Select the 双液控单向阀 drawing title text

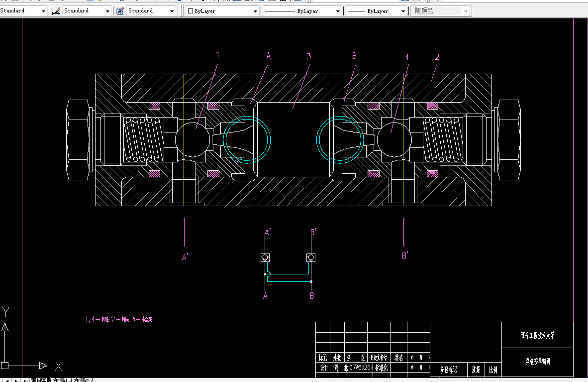[x=537, y=362]
